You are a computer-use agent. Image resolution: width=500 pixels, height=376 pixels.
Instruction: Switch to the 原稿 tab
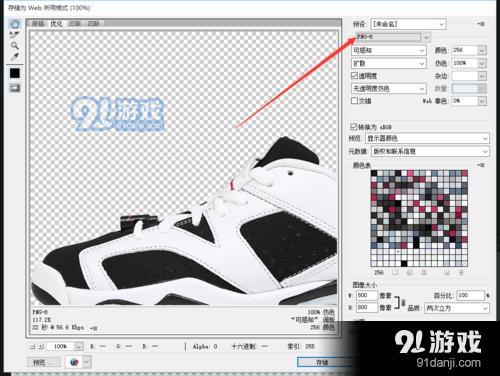(38, 24)
